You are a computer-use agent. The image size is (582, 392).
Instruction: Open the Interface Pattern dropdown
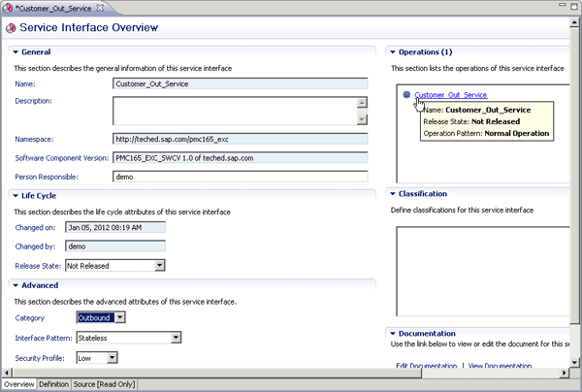tap(176, 338)
